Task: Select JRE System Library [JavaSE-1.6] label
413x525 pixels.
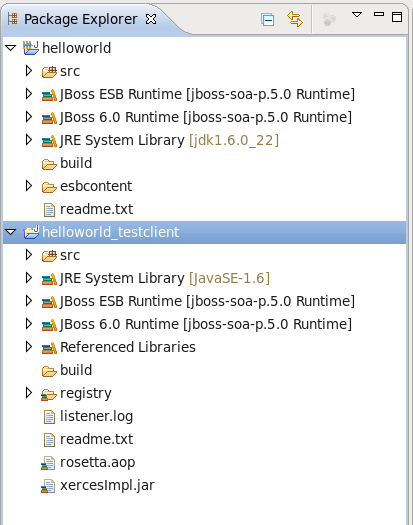Action: point(165,278)
